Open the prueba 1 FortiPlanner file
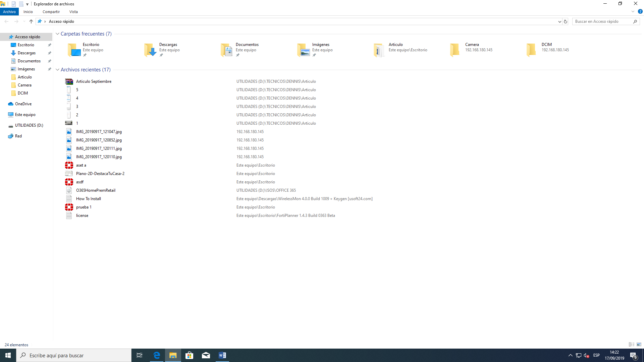This screenshot has width=644, height=362. 84,207
